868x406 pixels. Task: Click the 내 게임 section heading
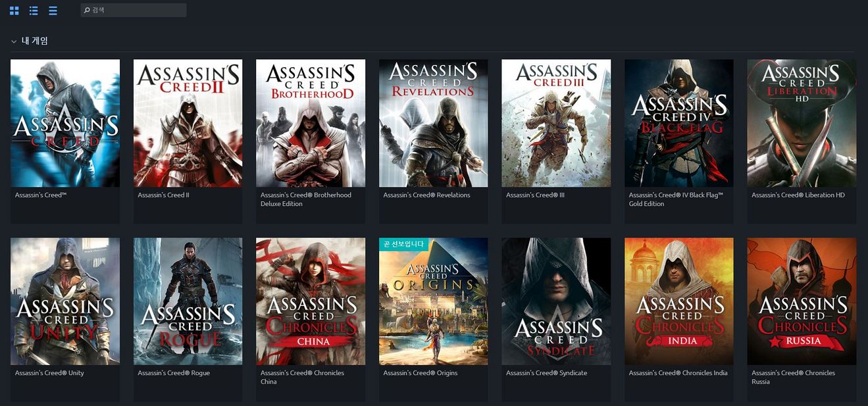(35, 41)
